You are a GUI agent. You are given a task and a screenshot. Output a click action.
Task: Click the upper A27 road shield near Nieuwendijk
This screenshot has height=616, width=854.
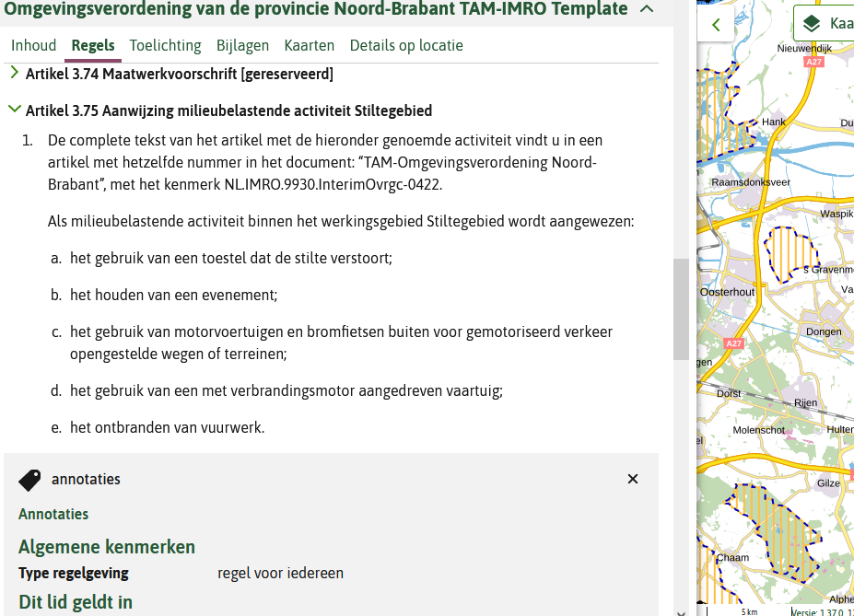[813, 62]
